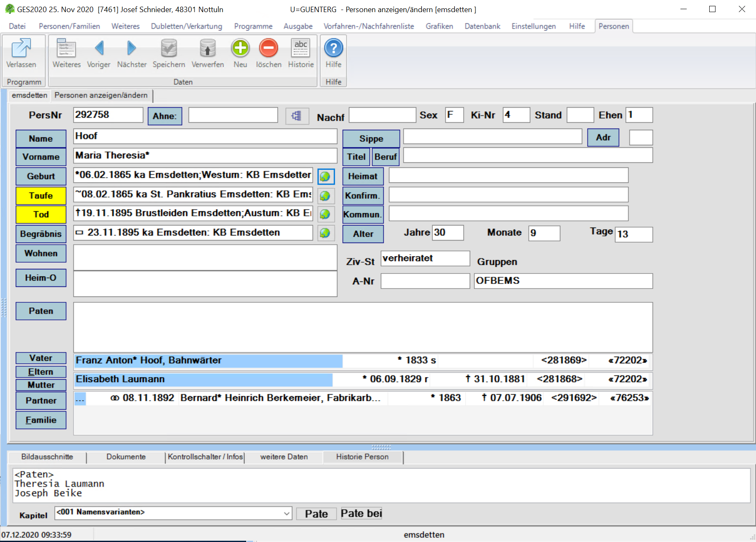This screenshot has height=542, width=756.
Task: Open Hilfe question mark icon
Action: click(x=334, y=48)
